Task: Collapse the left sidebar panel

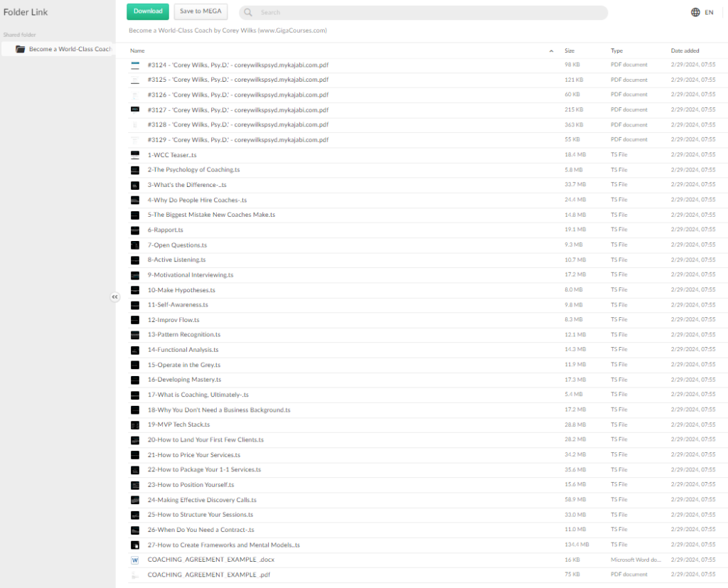Action: click(x=115, y=297)
